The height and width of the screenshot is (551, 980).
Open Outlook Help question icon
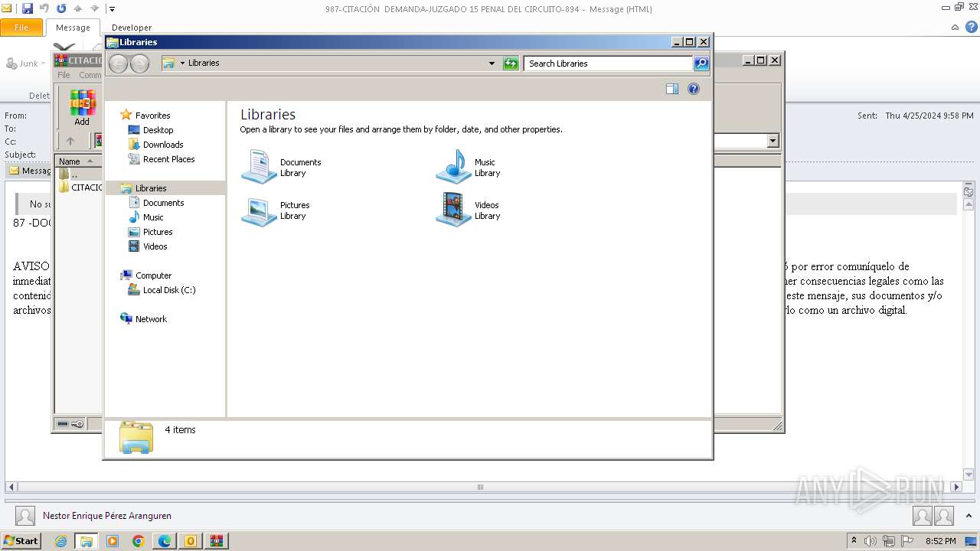pyautogui.click(x=971, y=28)
